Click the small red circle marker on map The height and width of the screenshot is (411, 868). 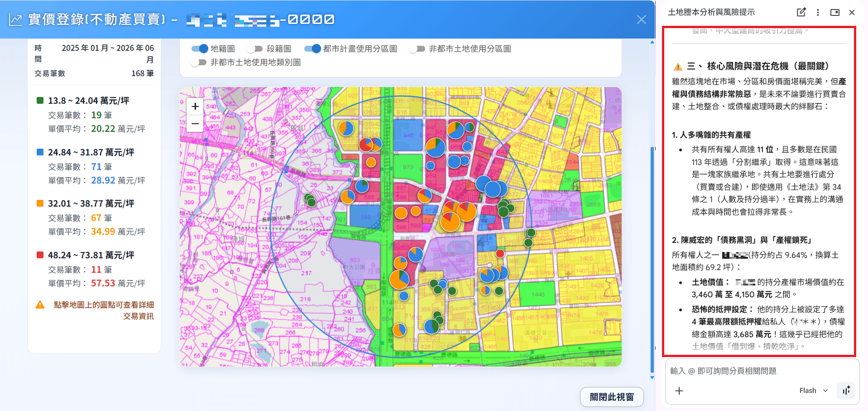(500, 253)
